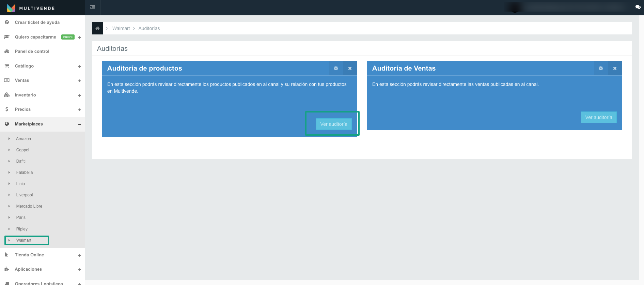Toggle the sidebar hamburger menu icon
644x285 pixels.
[x=93, y=7]
